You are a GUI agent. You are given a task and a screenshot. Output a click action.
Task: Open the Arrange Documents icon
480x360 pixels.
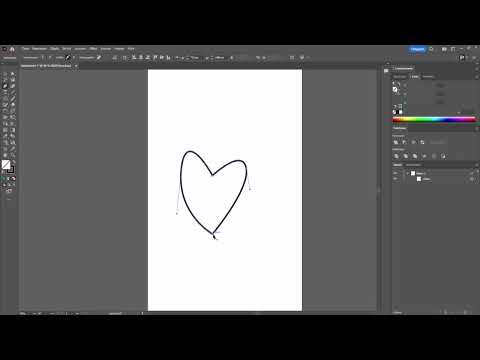[x=444, y=49]
